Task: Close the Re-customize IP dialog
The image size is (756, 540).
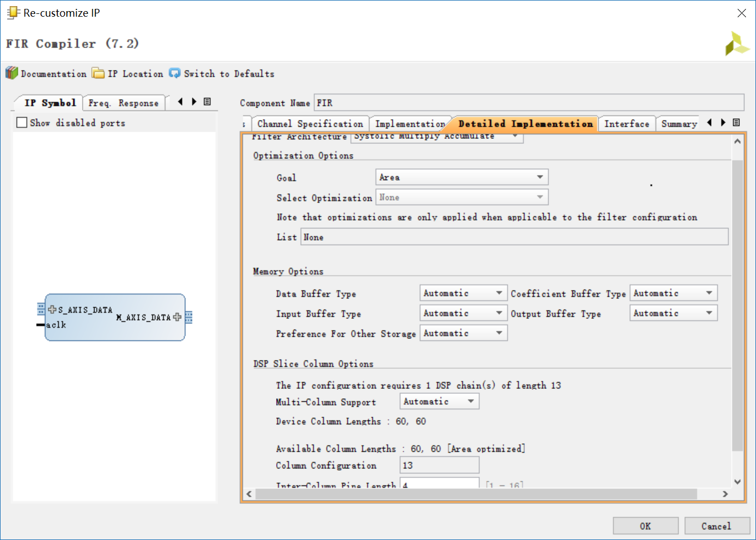Action: tap(742, 13)
